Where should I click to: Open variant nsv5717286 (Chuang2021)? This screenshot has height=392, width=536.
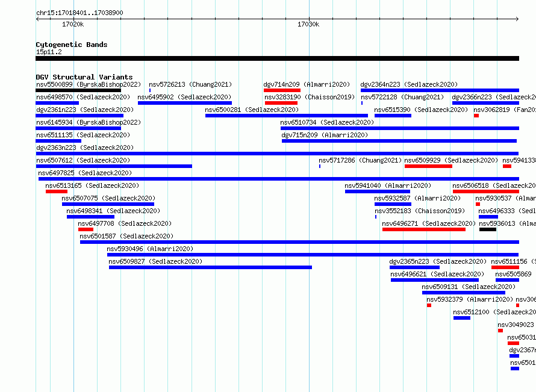coord(360,160)
